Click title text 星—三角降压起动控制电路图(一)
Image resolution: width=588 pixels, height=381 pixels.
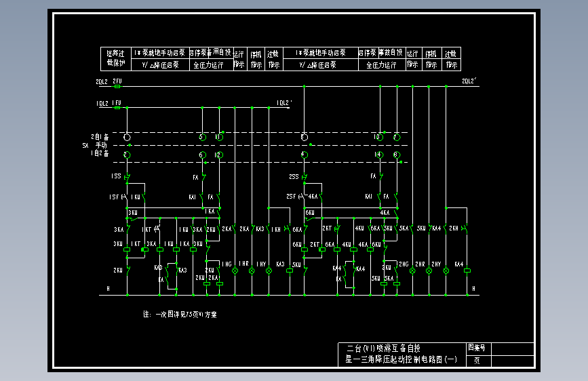click(x=401, y=359)
